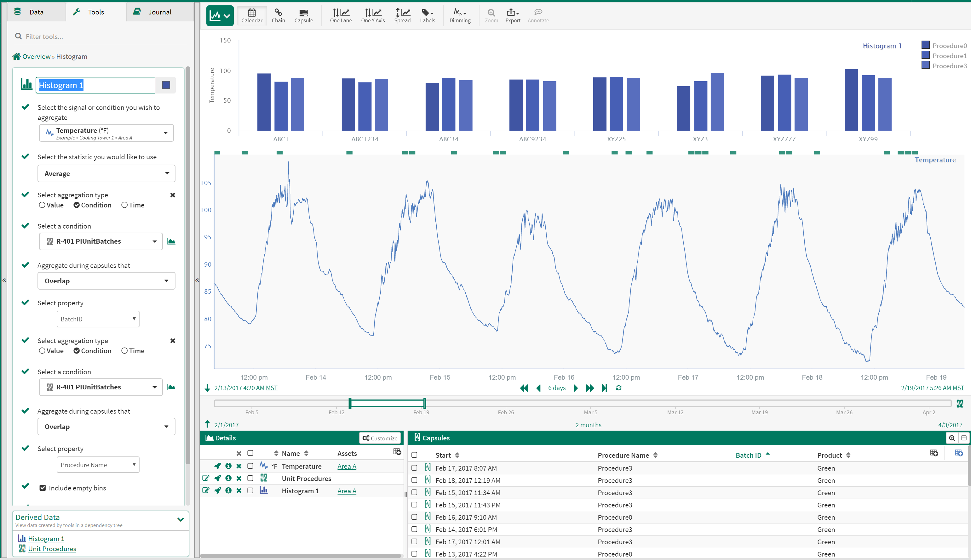Switch to the Journal tab
971x560 pixels.
coord(160,12)
